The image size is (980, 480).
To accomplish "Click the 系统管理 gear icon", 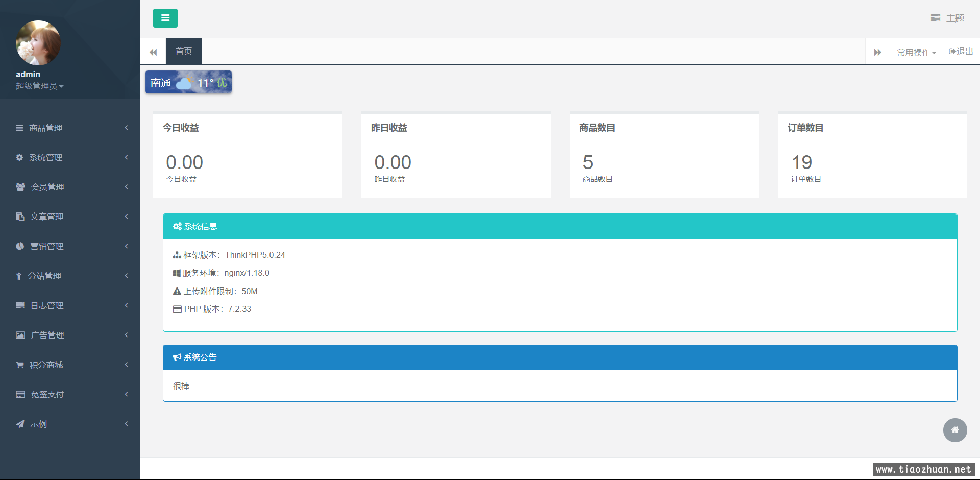I will tap(19, 157).
